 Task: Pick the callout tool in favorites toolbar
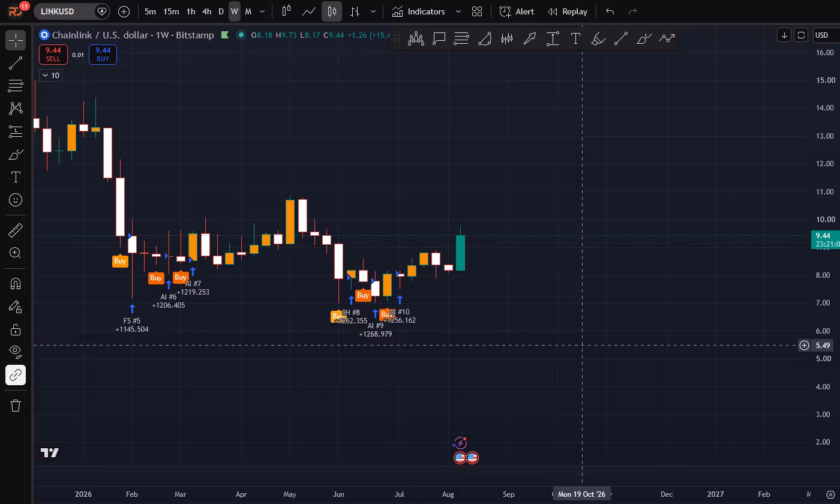click(439, 38)
